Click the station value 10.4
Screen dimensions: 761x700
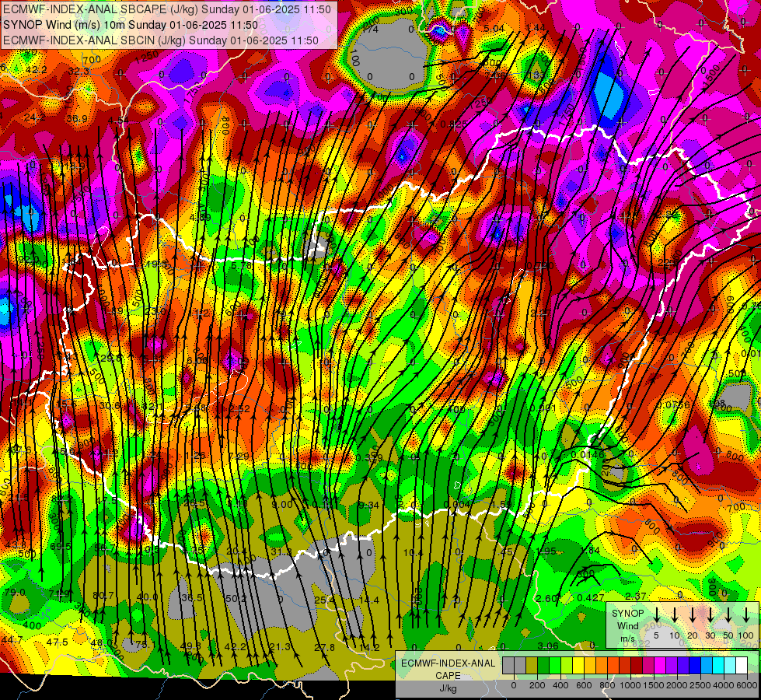[x=413, y=553]
